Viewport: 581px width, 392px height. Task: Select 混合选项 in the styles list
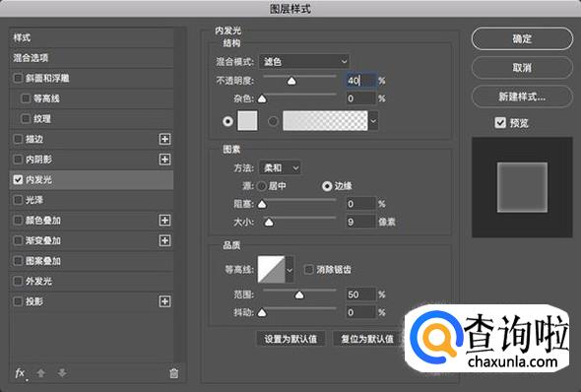[x=91, y=58]
